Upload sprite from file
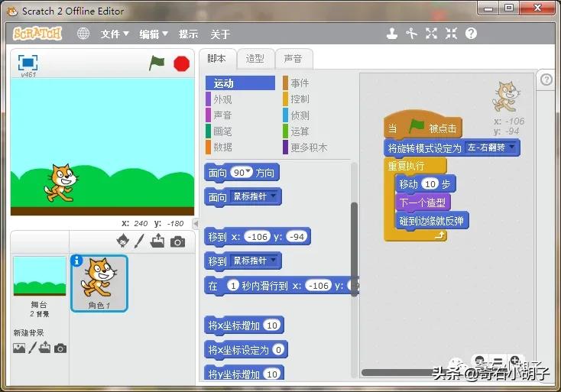Screen dimensions: 561x392 (x=157, y=241)
